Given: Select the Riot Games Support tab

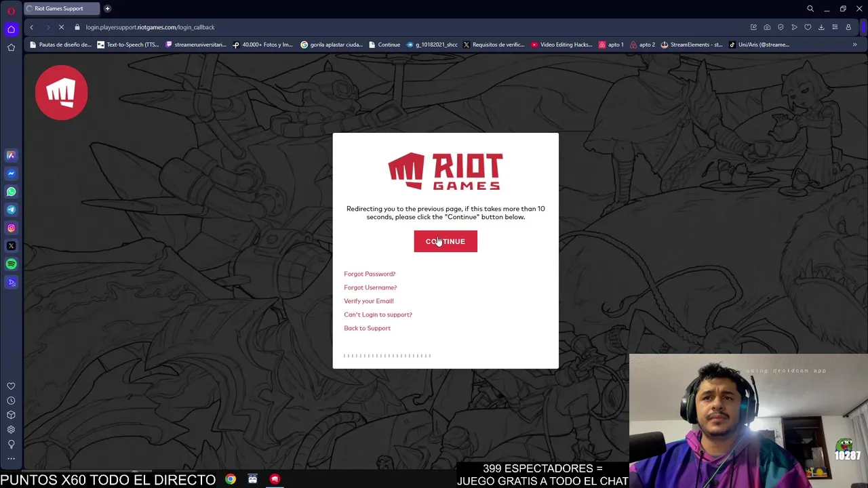Looking at the screenshot, I should click(61, 9).
